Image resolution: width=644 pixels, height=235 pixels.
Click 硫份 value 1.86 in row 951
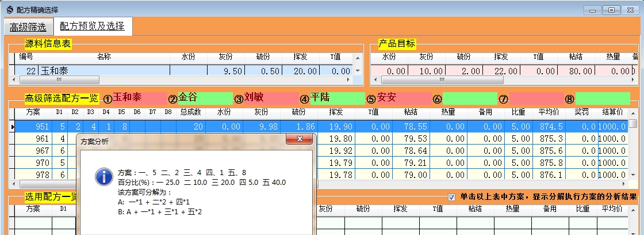click(298, 126)
